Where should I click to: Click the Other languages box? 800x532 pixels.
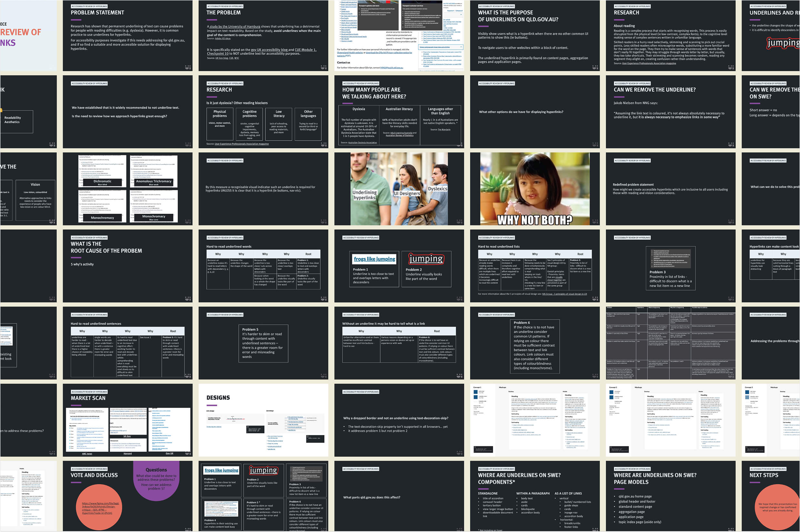coord(308,124)
